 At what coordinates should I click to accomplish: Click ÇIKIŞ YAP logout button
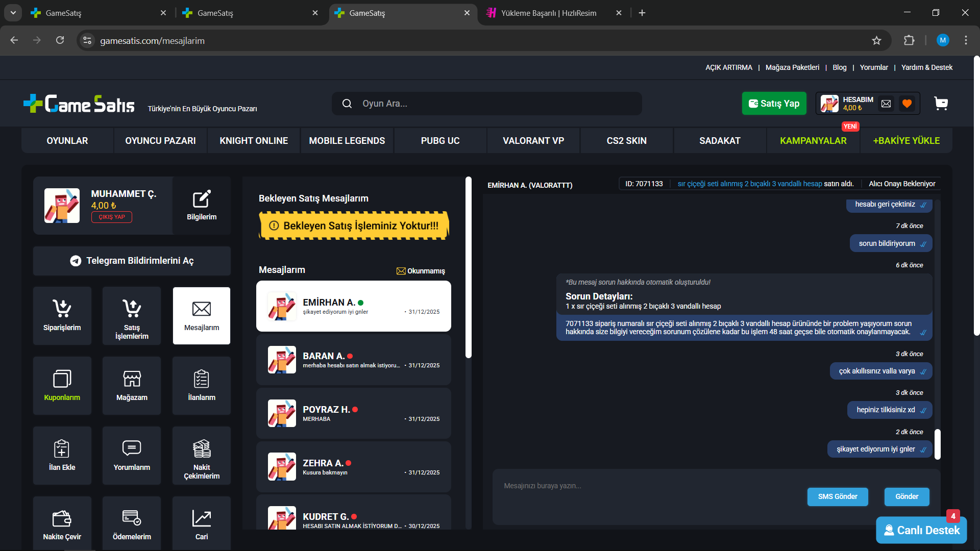112,217
